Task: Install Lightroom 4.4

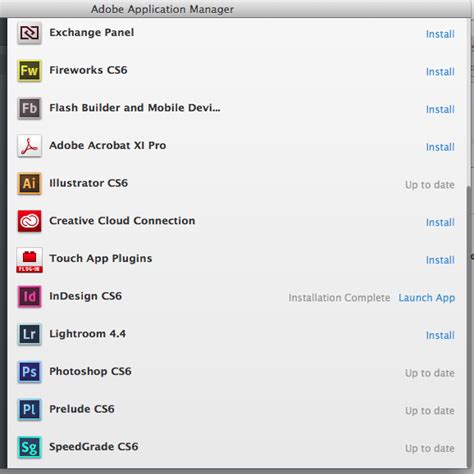Action: [440, 335]
